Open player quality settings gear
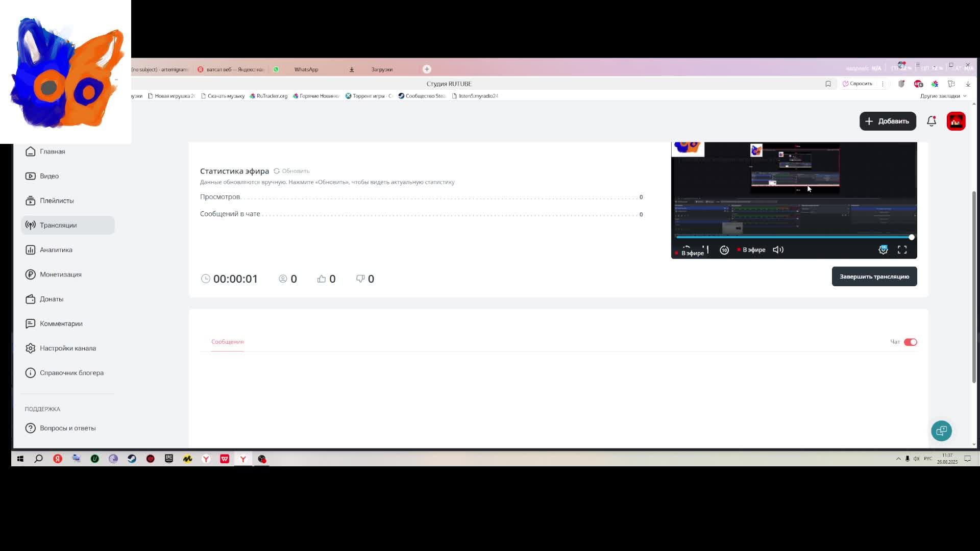980x551 pixels. (883, 250)
